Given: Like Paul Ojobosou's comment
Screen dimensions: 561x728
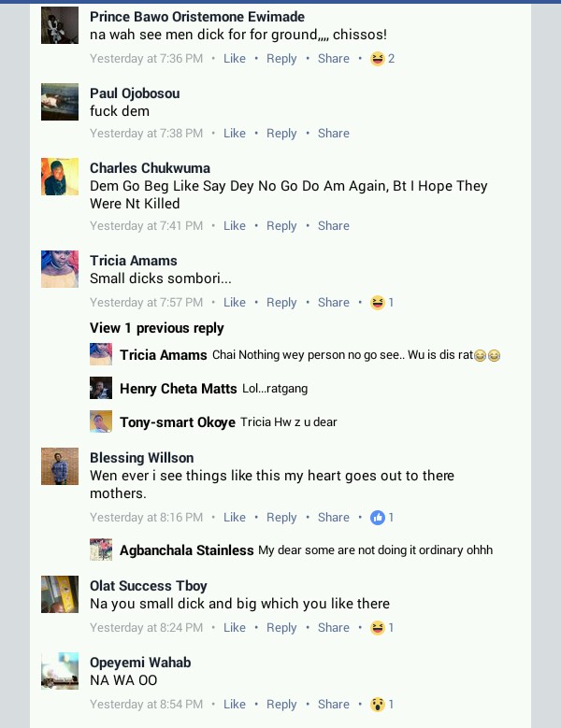Looking at the screenshot, I should pyautogui.click(x=235, y=134).
